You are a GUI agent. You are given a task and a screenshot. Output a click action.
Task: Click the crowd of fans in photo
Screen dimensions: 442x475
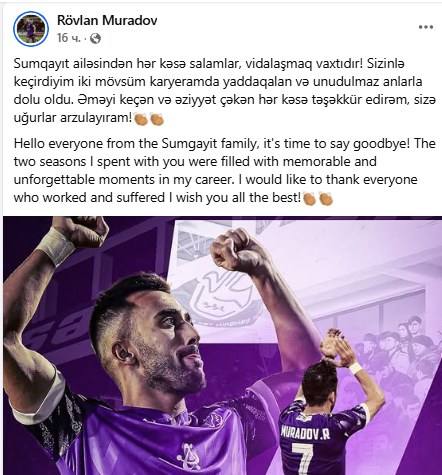pos(398,355)
